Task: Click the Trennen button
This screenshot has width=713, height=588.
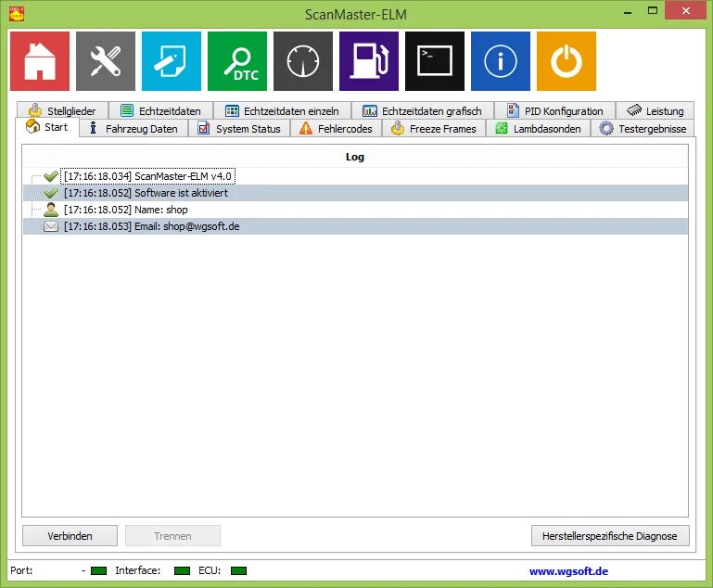Action: 172,536
